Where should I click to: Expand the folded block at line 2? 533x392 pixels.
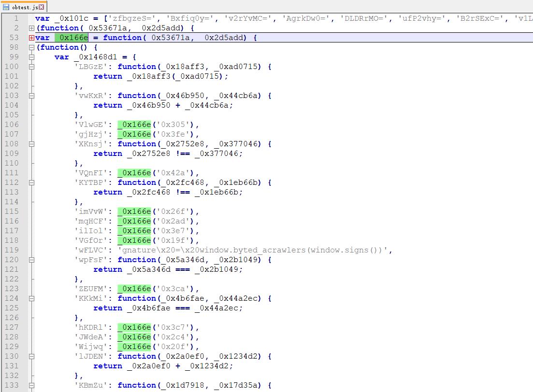pos(31,28)
